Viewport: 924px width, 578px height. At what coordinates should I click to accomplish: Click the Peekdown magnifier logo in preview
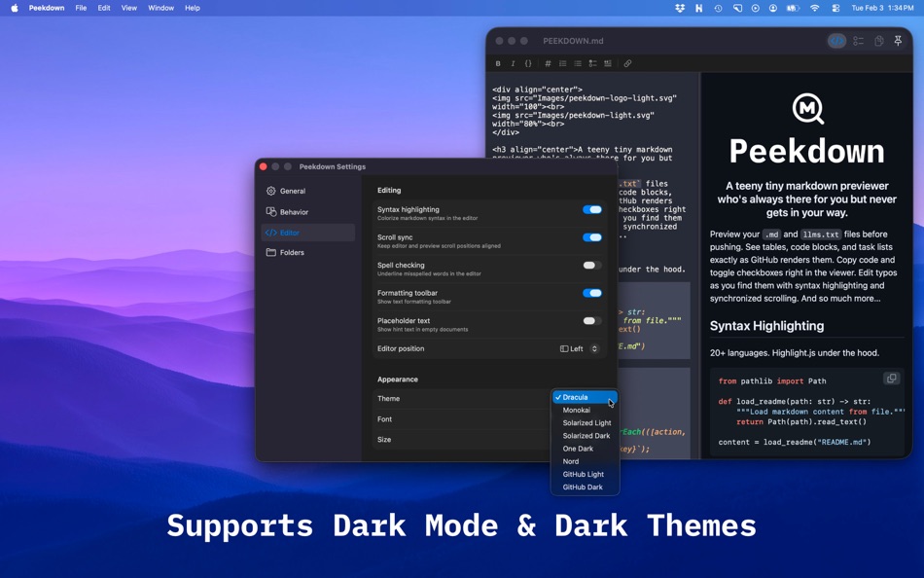tap(807, 109)
